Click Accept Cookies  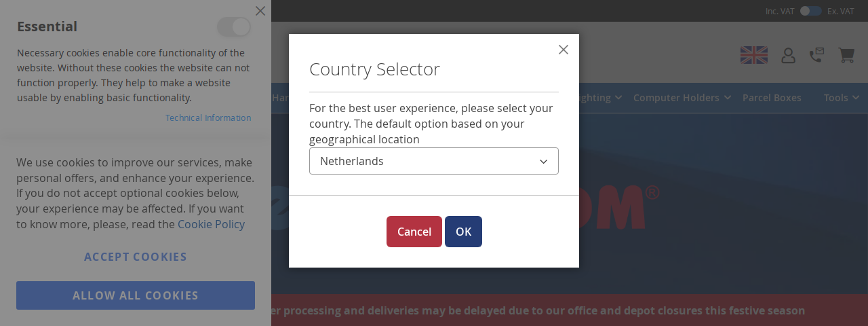136,257
